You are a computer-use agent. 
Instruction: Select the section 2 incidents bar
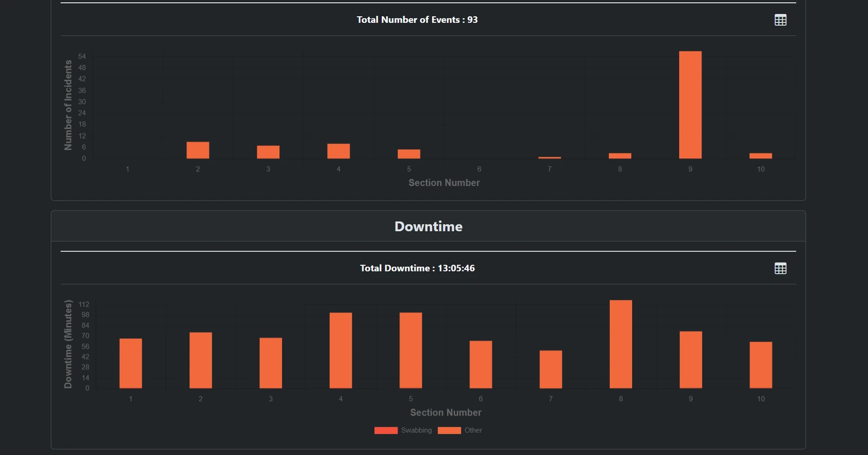coord(198,150)
